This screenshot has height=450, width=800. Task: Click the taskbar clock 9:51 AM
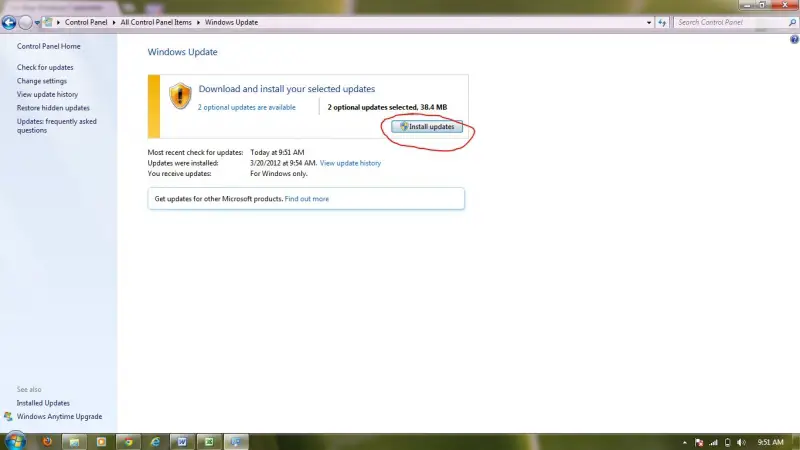pos(770,442)
